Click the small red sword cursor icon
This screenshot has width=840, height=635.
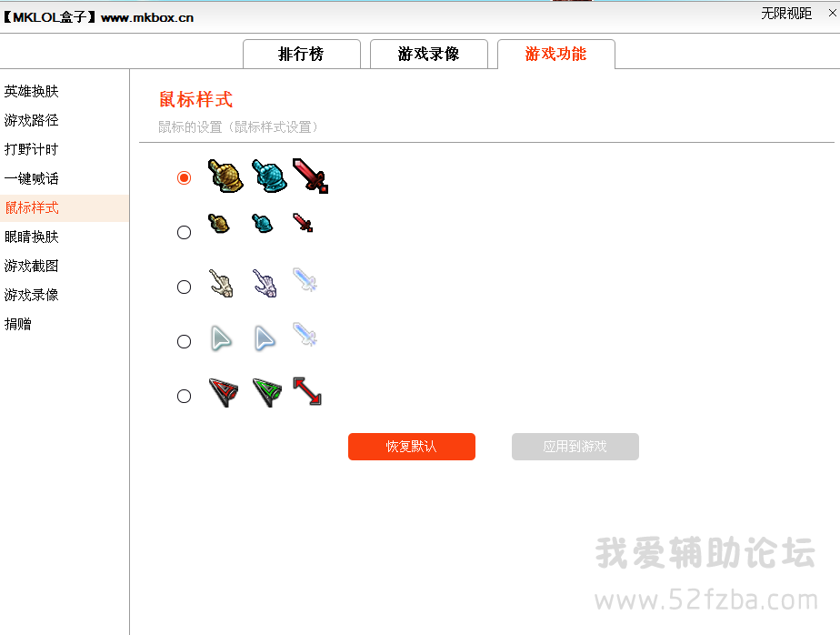point(303,223)
